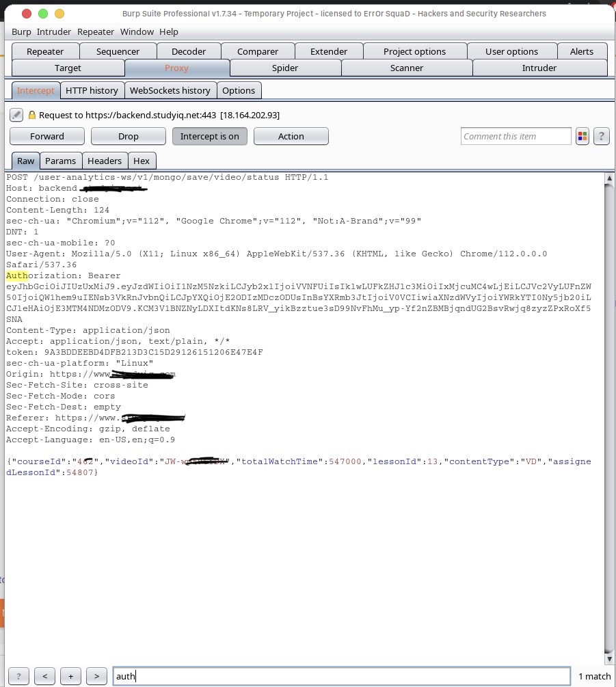The height and width of the screenshot is (687, 616).
Task: Click the pencil edit target icon
Action: 16,115
